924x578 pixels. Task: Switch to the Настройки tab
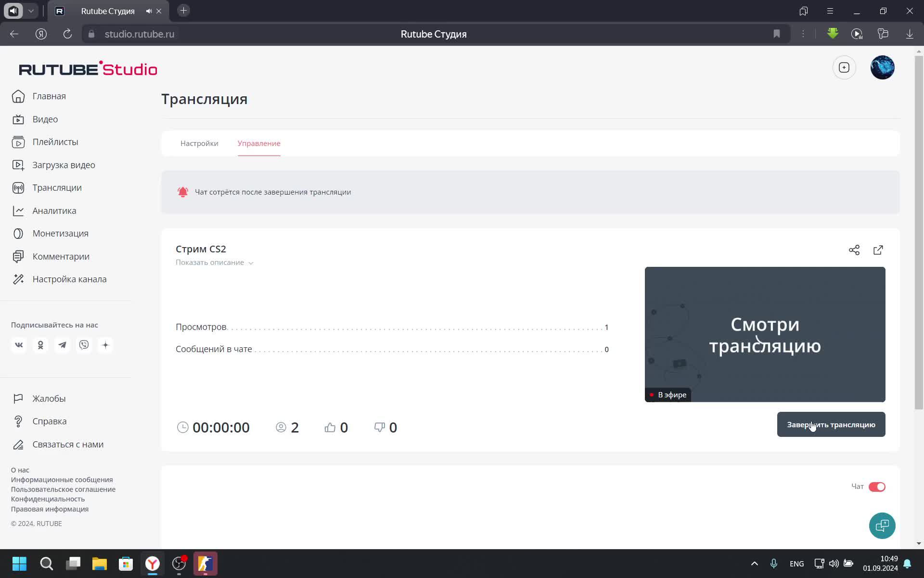(199, 143)
